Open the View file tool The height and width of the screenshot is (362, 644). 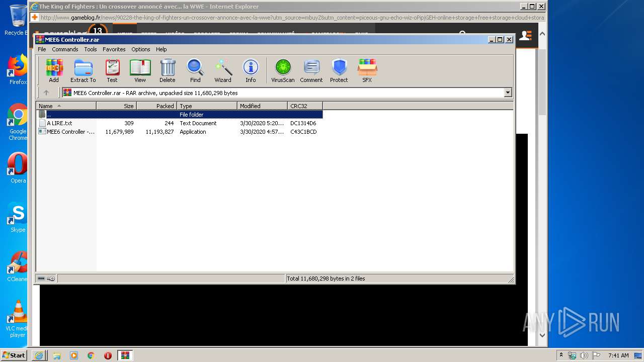pos(140,70)
